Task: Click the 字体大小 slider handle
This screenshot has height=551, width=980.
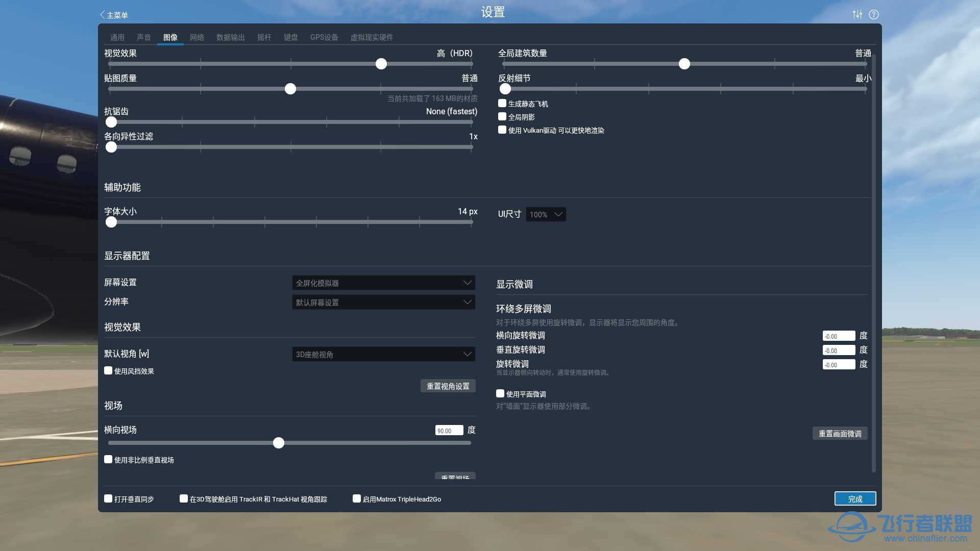Action: point(111,222)
